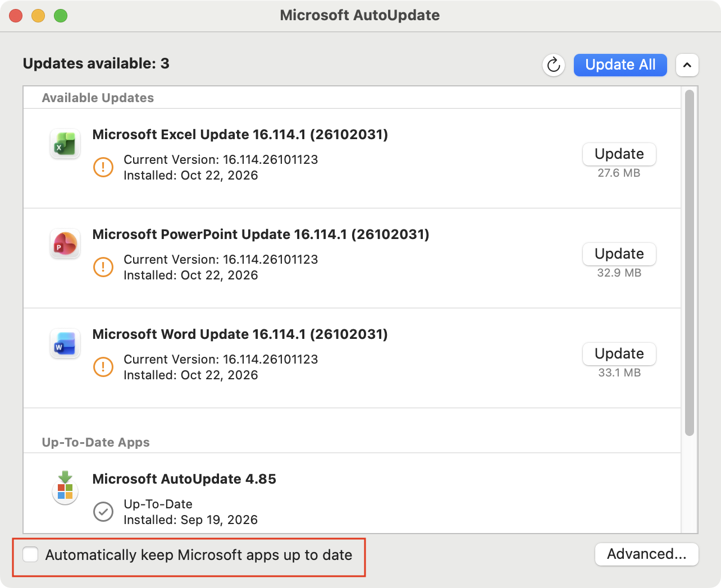The image size is (721, 588).
Task: Click the Microsoft AutoUpdate app icon
Action: 65,488
